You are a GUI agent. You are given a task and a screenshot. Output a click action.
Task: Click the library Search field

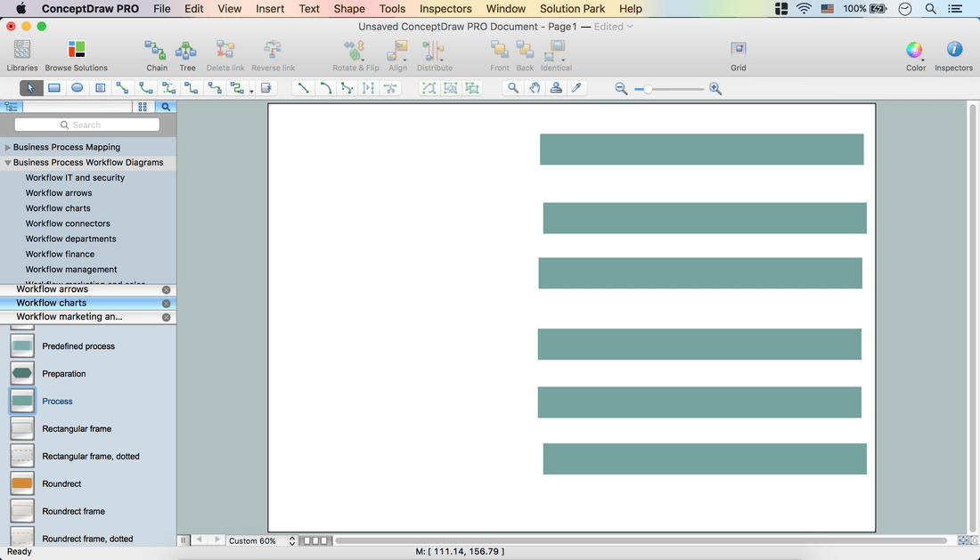87,126
